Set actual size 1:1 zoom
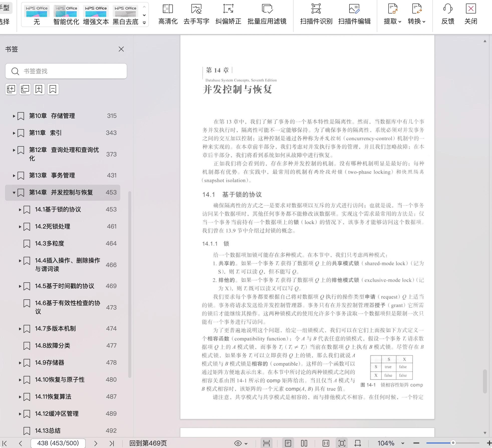Image resolution: width=492 pixels, height=448 pixels. click(326, 443)
